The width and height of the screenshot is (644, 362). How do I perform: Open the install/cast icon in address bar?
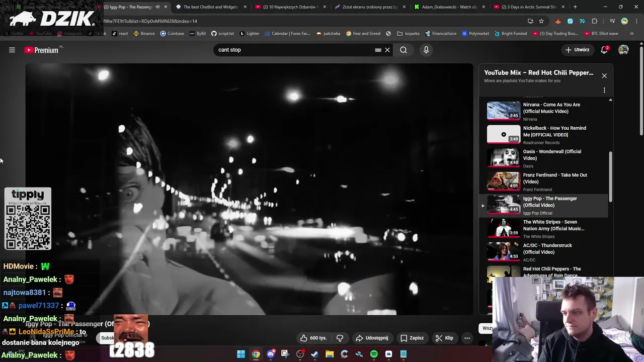click(530, 21)
